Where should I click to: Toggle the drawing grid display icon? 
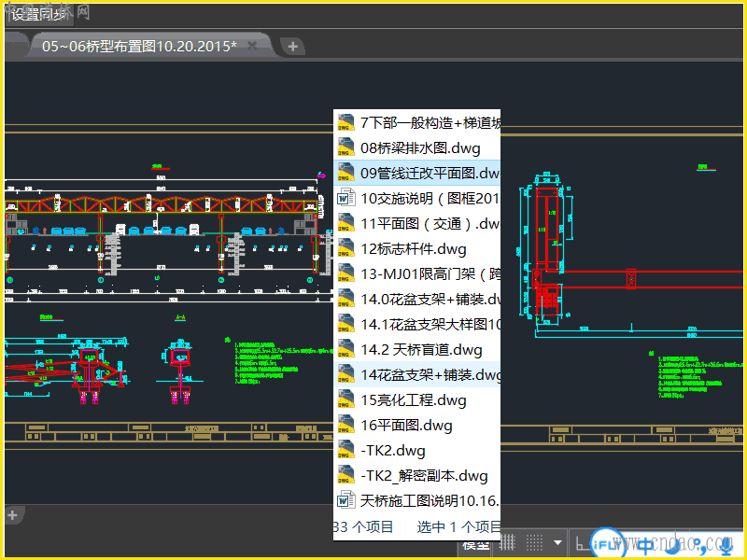pyautogui.click(x=508, y=542)
